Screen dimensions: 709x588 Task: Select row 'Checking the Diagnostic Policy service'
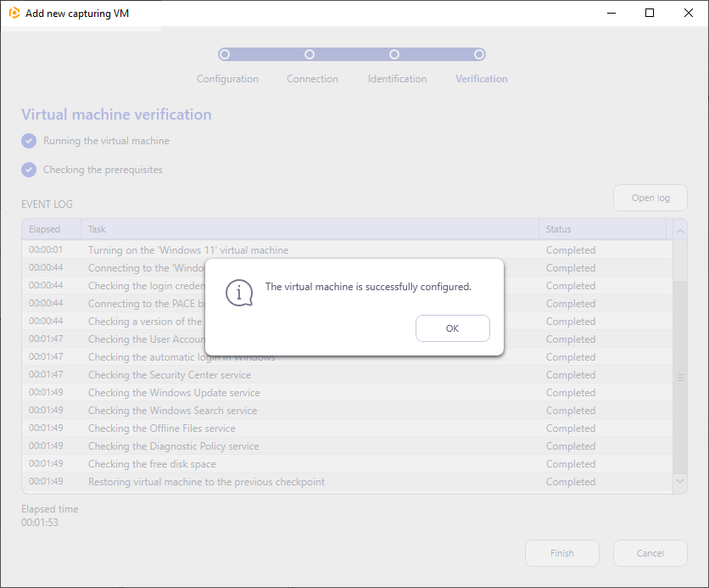pyautogui.click(x=347, y=446)
